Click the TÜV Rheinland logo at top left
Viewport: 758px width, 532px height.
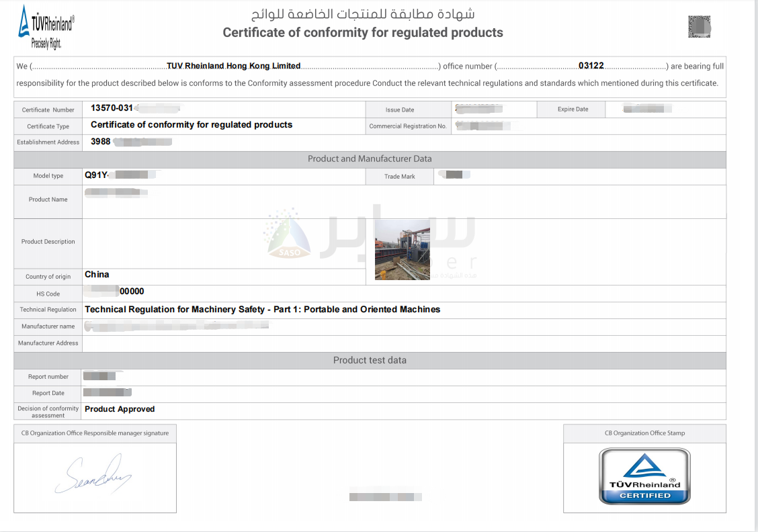(x=46, y=28)
